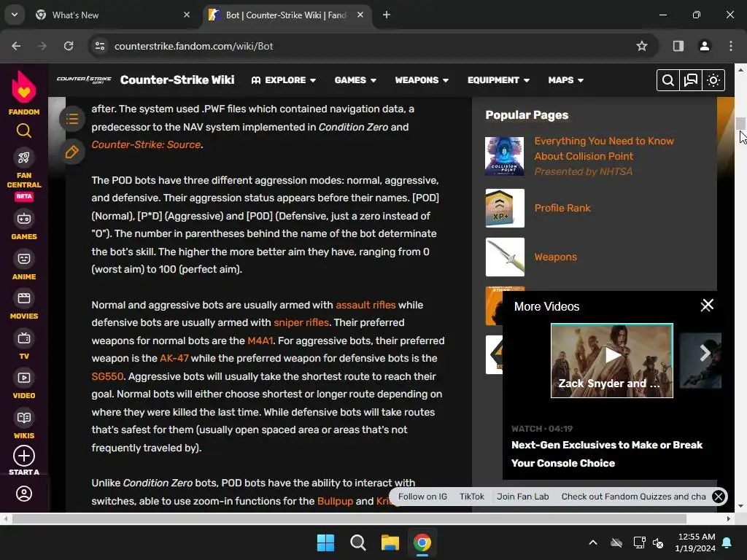Click the Profile Rank XP thumbnail

click(505, 208)
